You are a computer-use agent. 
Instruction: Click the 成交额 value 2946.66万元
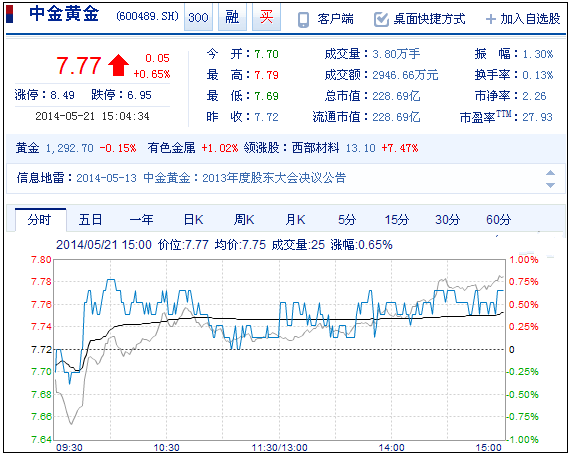point(405,75)
